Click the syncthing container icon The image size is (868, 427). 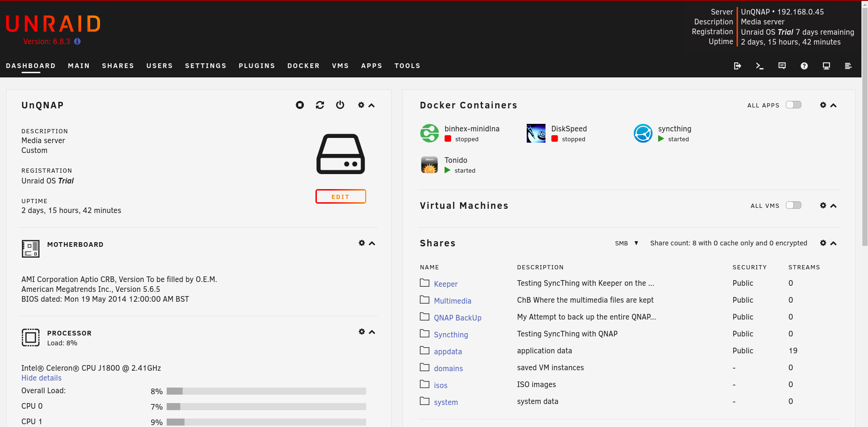[643, 133]
